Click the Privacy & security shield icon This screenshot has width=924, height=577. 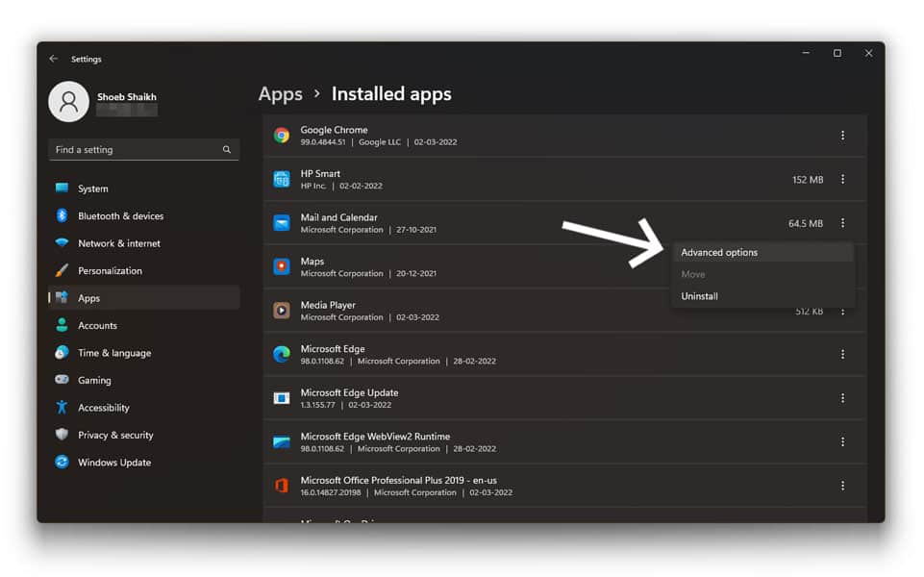click(x=62, y=435)
